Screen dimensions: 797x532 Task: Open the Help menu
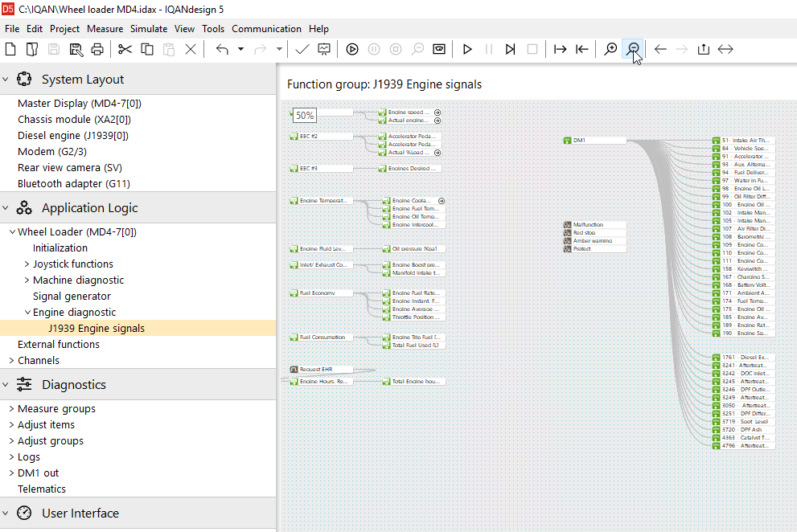click(318, 29)
